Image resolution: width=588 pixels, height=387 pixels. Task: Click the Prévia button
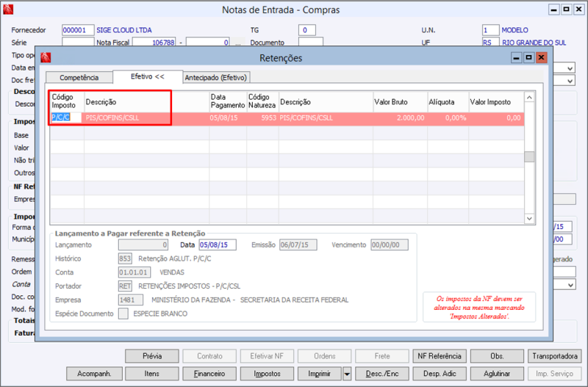pos(152,356)
